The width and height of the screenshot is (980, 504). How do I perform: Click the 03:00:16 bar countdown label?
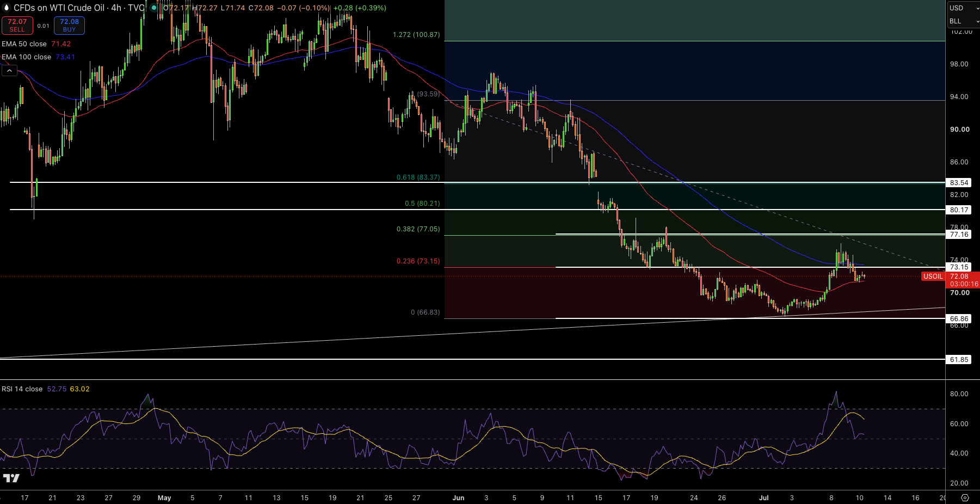[964, 284]
